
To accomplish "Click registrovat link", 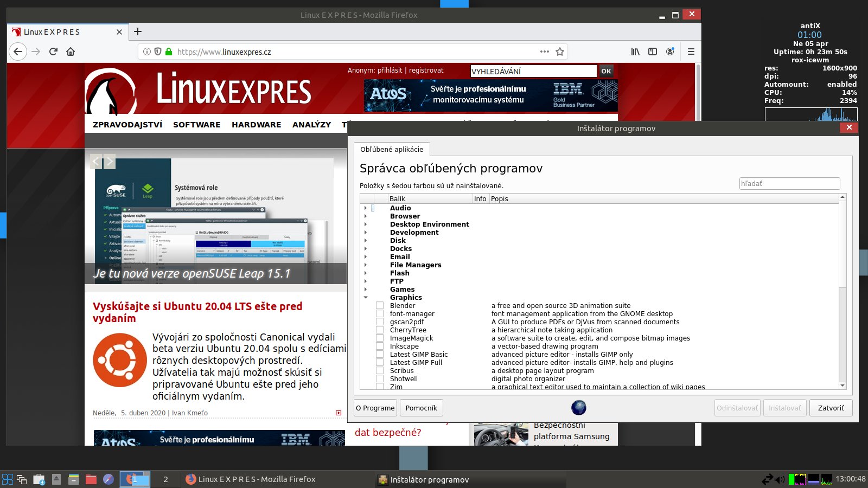I will pos(426,70).
